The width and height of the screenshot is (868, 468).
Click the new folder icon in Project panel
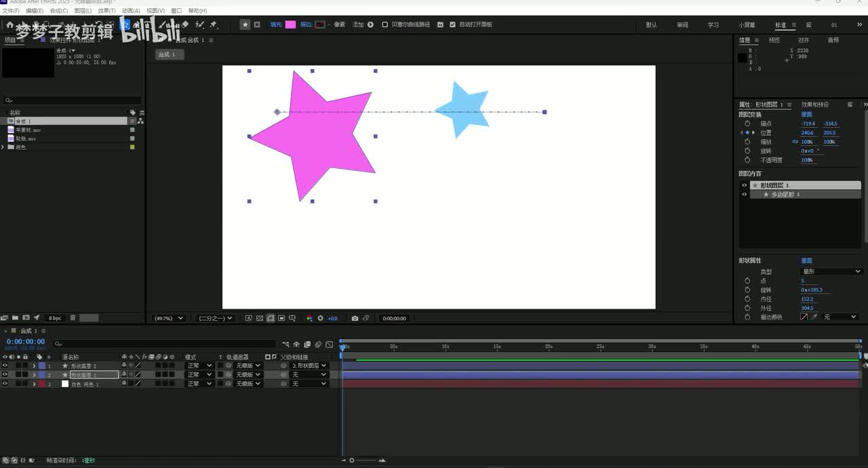(x=15, y=317)
